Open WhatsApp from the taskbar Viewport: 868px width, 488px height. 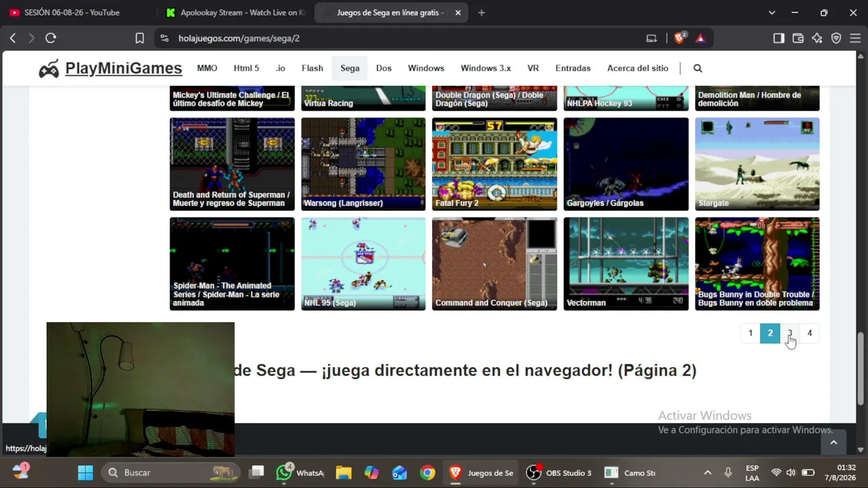300,472
